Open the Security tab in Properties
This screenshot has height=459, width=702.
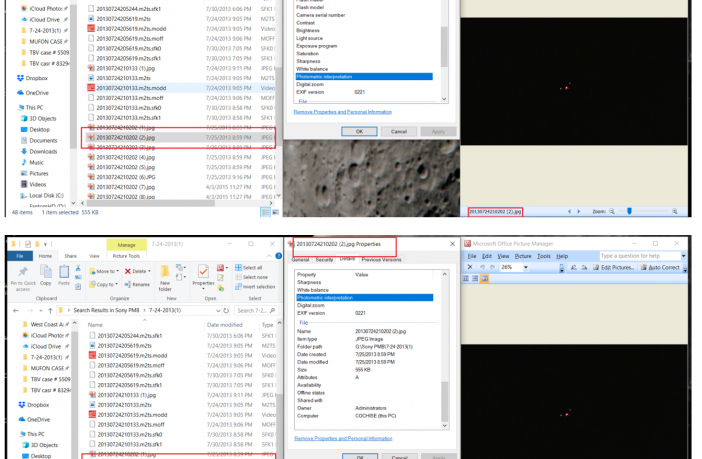tap(324, 260)
